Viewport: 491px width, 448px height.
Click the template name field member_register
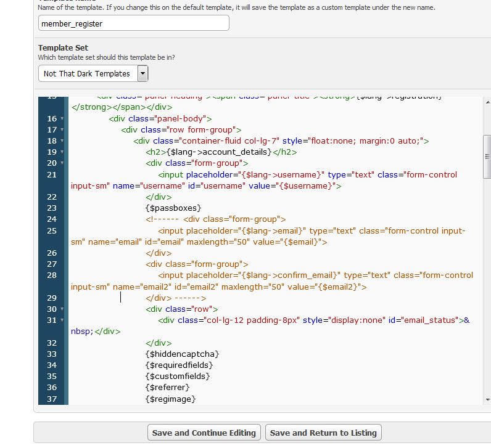point(134,23)
